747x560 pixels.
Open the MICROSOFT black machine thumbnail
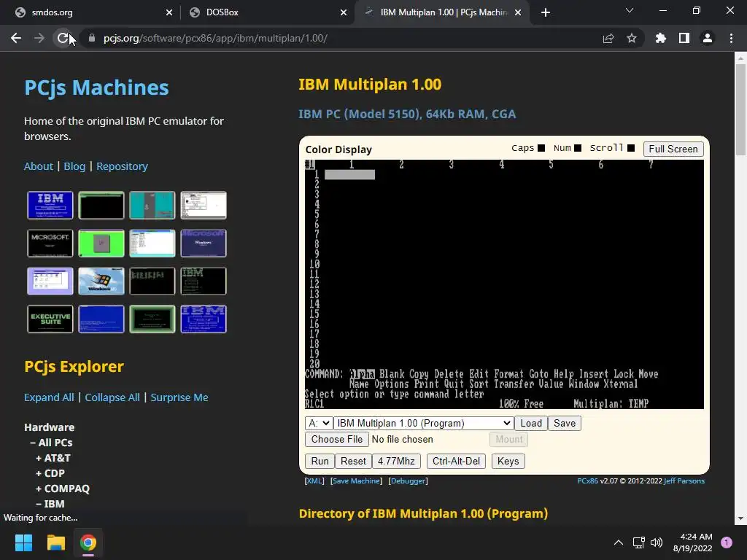click(50, 243)
